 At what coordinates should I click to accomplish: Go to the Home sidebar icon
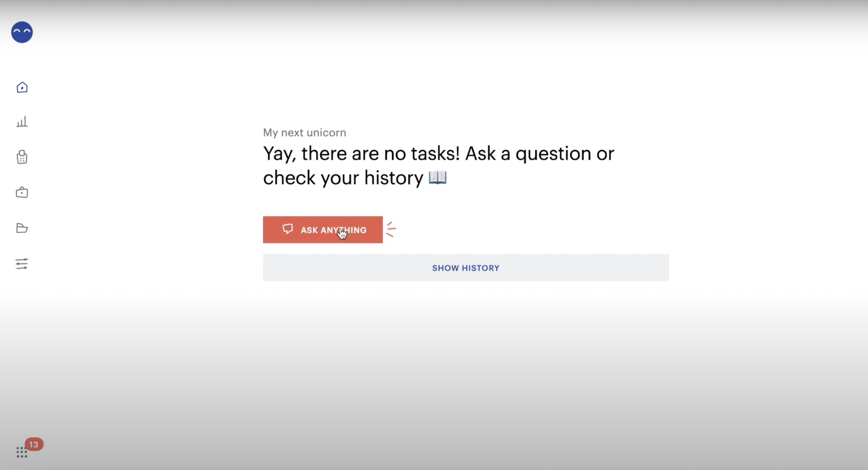pos(22,88)
